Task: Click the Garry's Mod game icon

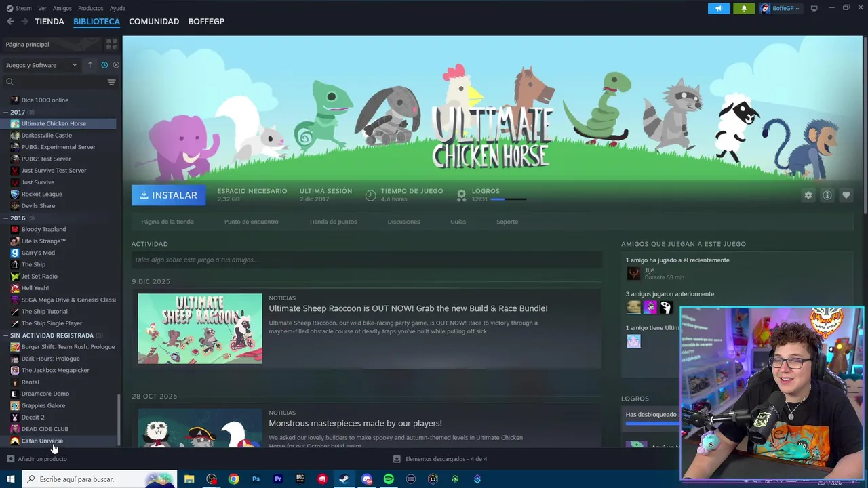Action: (15, 253)
